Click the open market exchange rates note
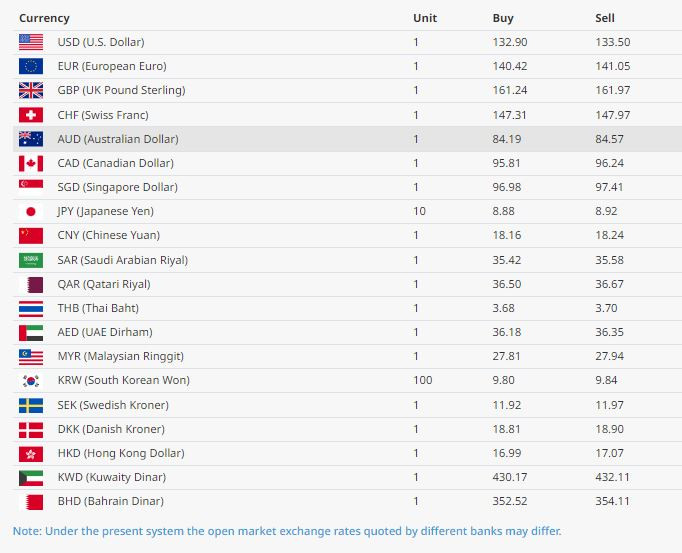682x553 pixels. click(287, 530)
